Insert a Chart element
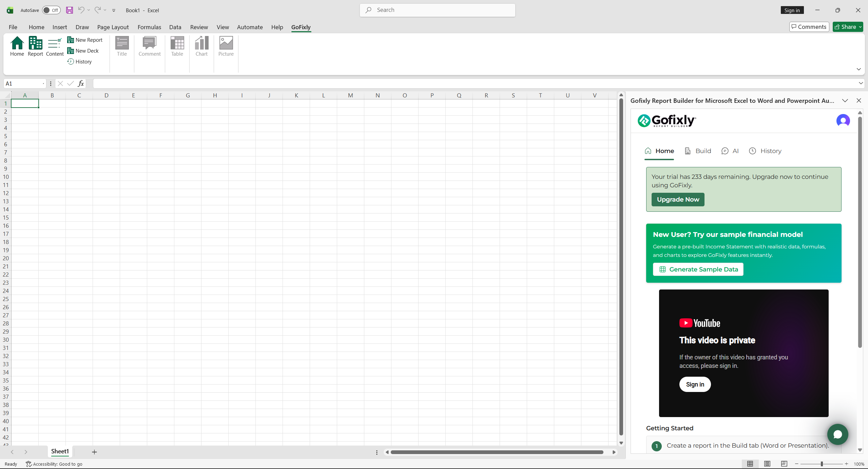The height and width of the screenshot is (469, 868). [x=201, y=46]
